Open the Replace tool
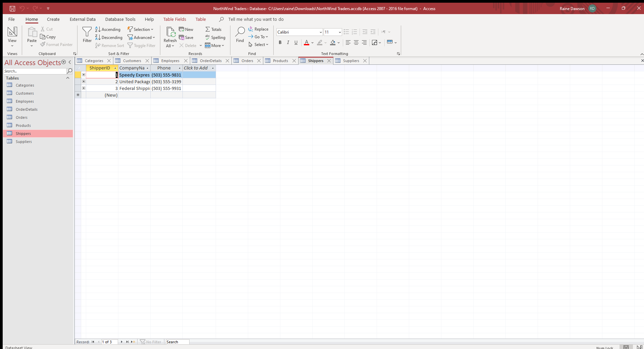The height and width of the screenshot is (349, 644). pyautogui.click(x=258, y=29)
